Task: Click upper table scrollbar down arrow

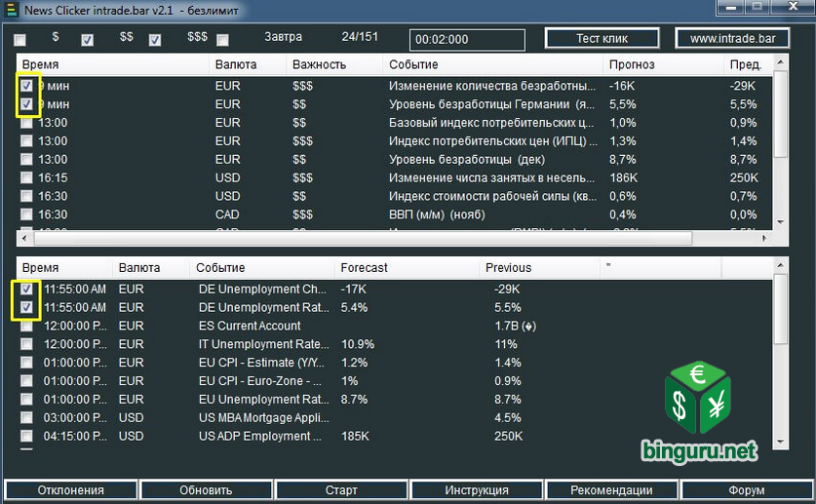Action: pos(780,222)
